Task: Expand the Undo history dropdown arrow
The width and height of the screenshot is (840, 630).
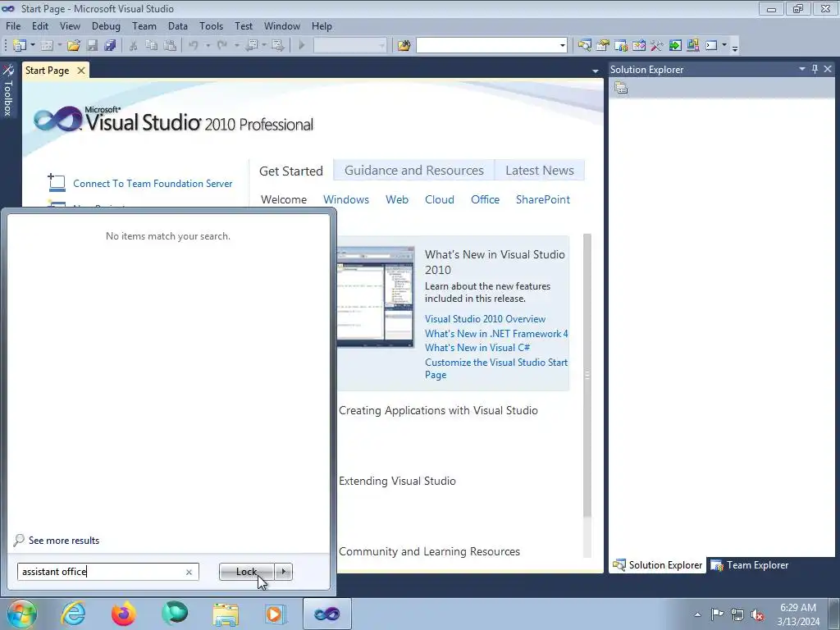Action: 208,46
